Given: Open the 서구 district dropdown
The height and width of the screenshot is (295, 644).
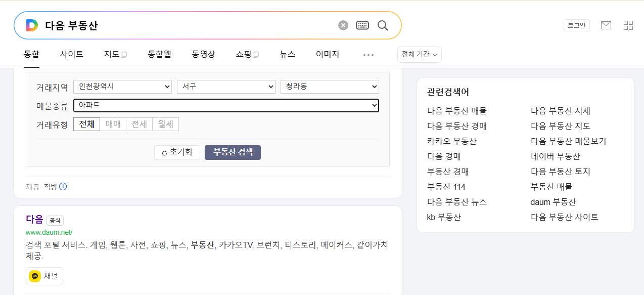Looking at the screenshot, I should click(x=226, y=87).
